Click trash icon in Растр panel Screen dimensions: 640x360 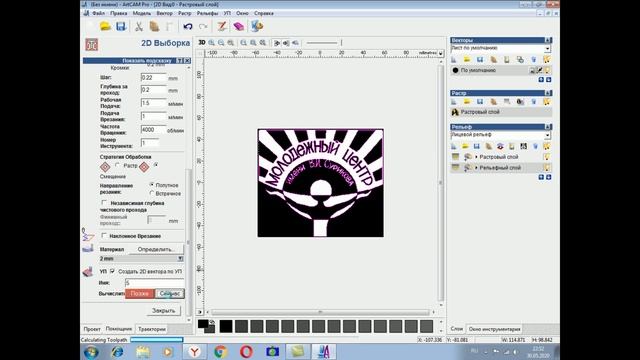coord(533,102)
